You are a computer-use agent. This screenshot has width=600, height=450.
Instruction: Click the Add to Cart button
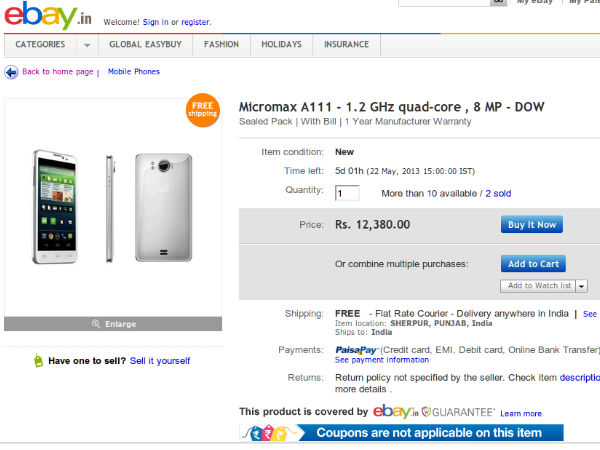533,264
